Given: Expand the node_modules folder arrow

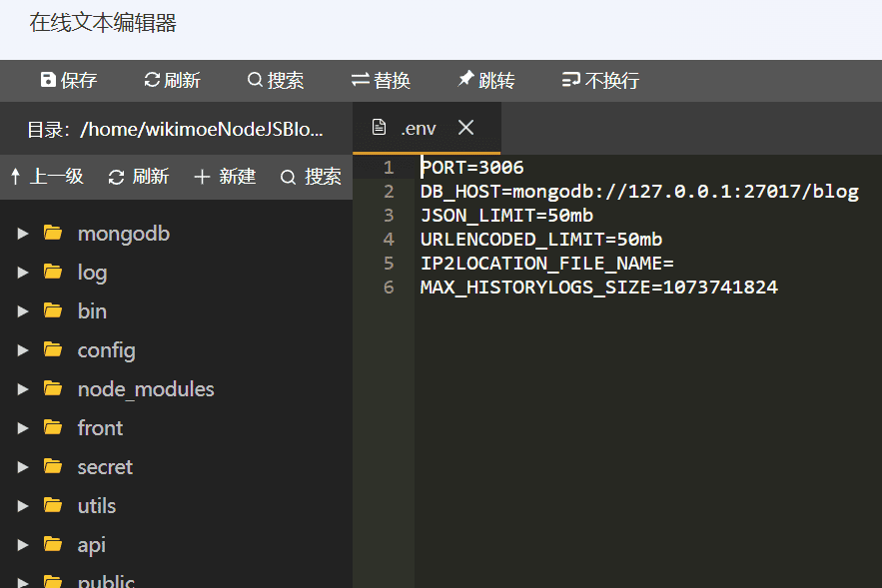Looking at the screenshot, I should pos(23,389).
